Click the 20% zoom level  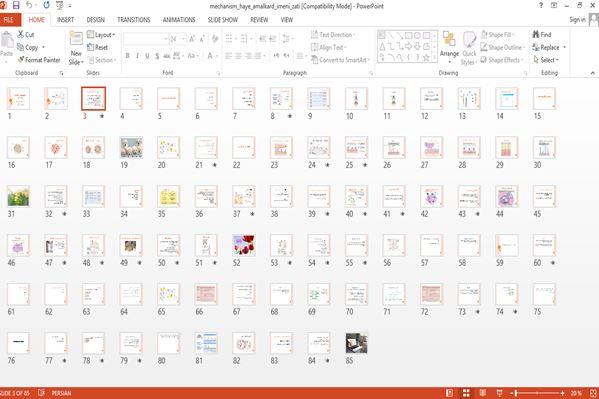click(576, 393)
